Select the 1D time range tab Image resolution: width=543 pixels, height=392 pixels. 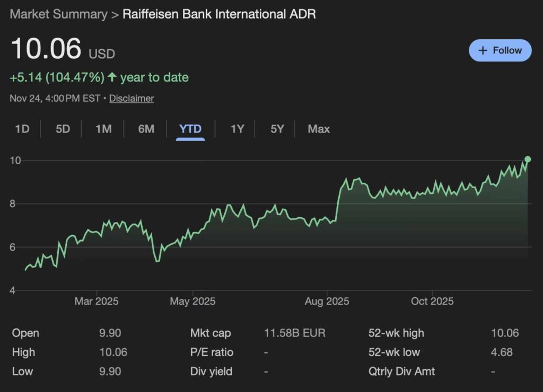coord(22,129)
